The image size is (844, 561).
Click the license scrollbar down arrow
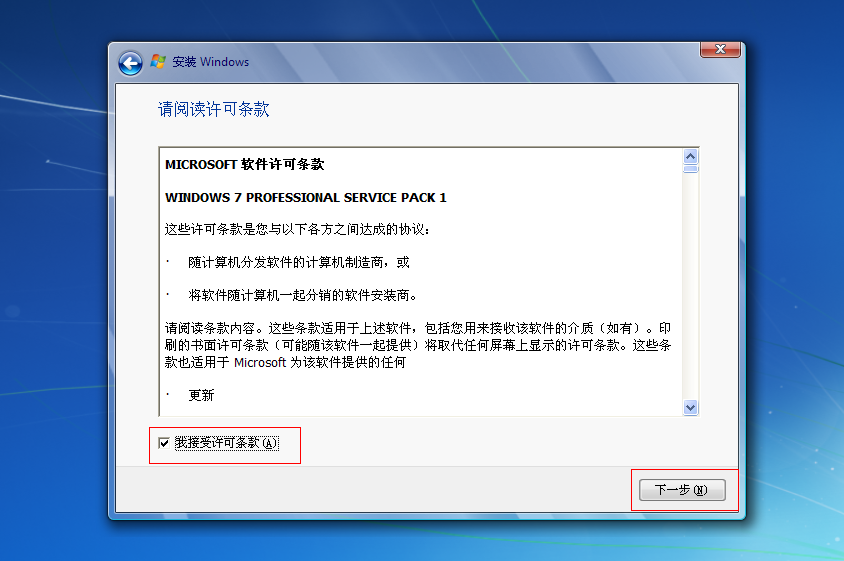click(x=691, y=407)
